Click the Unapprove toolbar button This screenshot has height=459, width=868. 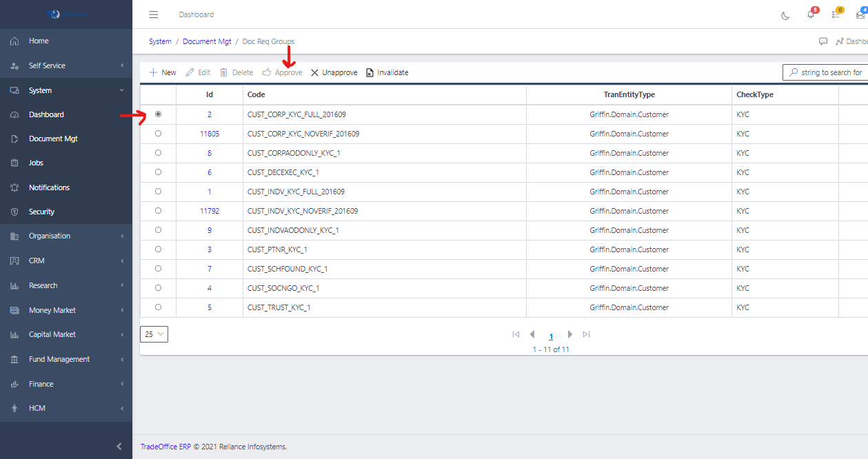[334, 72]
